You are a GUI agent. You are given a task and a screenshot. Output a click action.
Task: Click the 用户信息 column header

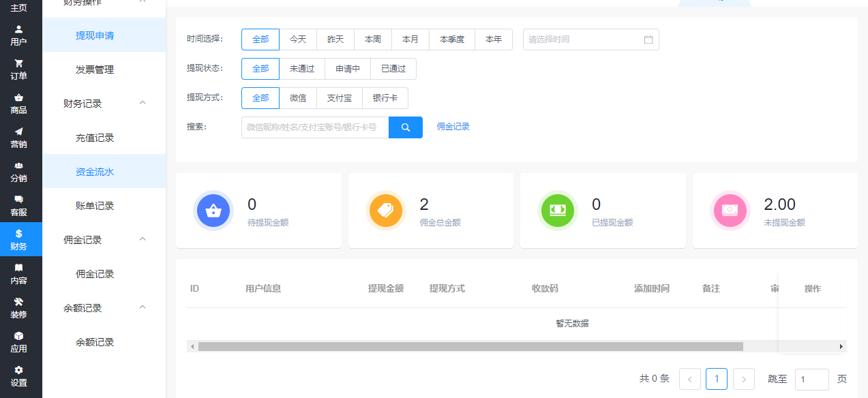263,288
